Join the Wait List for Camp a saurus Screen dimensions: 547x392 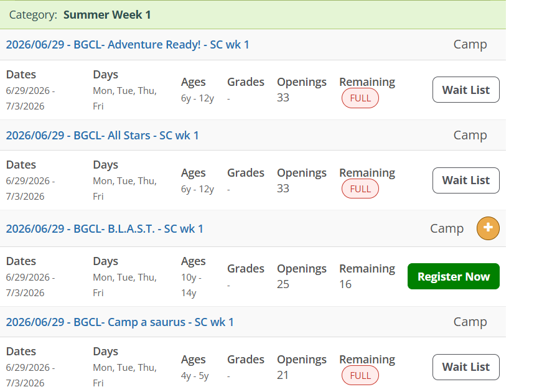(x=465, y=367)
